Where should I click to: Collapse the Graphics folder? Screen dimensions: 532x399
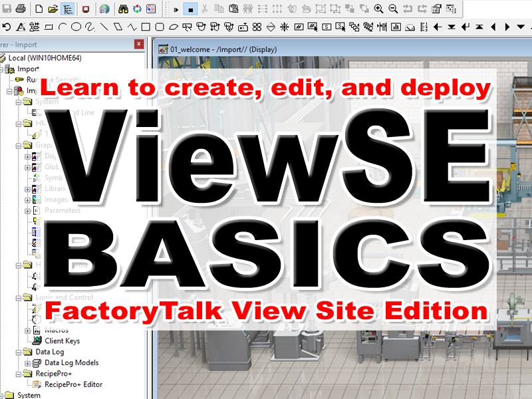(x=19, y=146)
